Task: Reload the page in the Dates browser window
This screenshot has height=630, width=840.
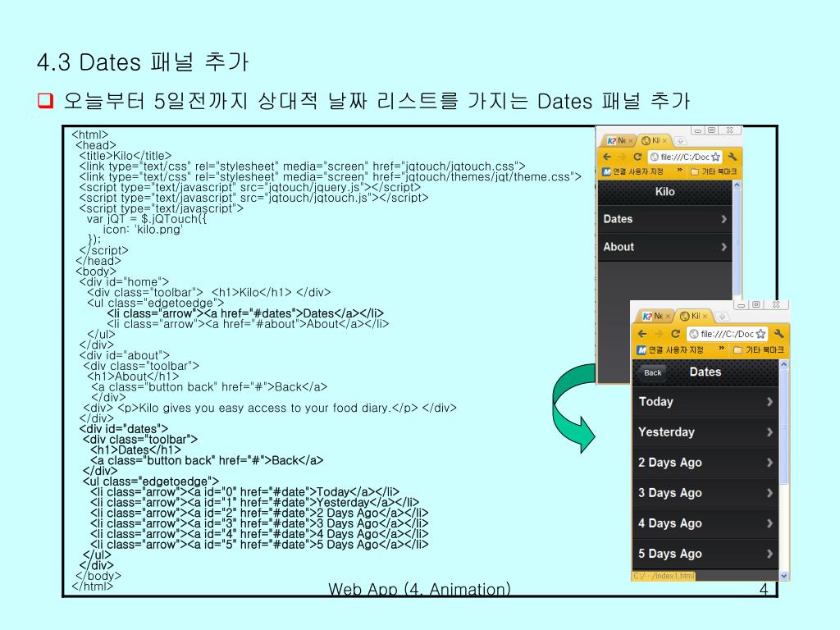Action: pos(676,334)
